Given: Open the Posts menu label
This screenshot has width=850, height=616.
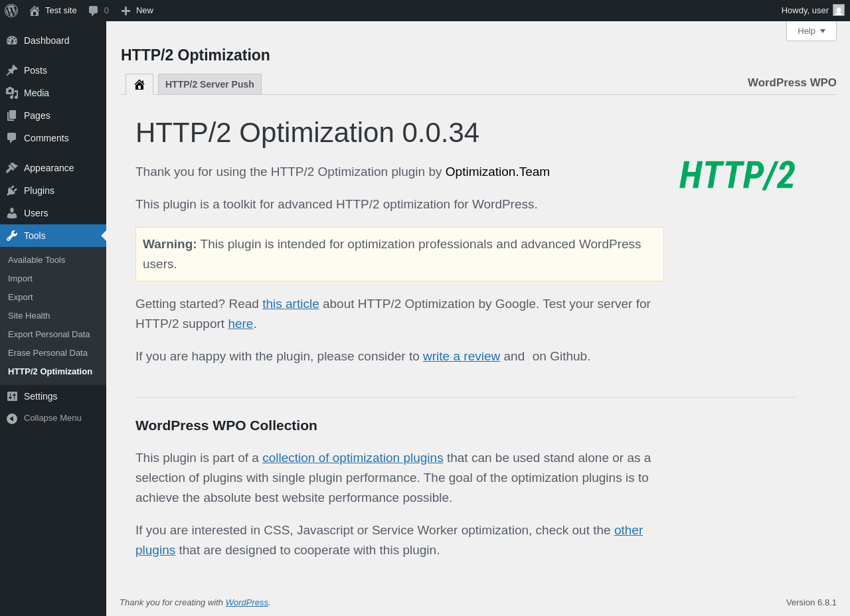Looking at the screenshot, I should 35,70.
